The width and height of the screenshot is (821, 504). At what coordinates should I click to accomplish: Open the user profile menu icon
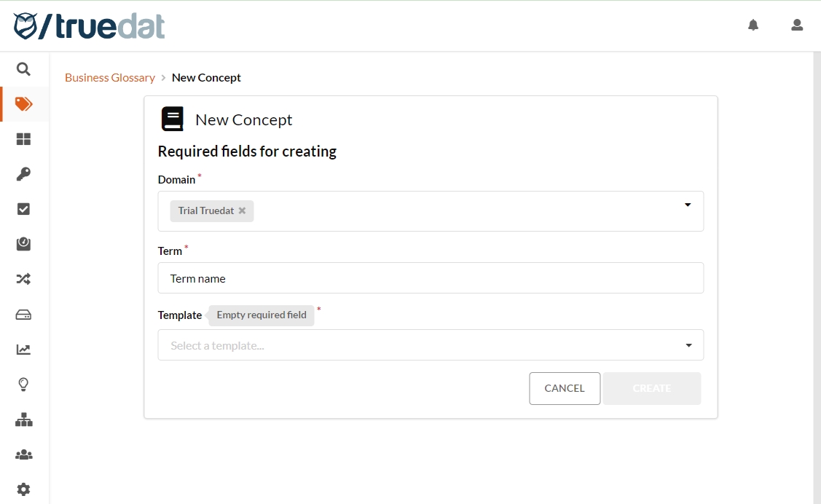797,25
